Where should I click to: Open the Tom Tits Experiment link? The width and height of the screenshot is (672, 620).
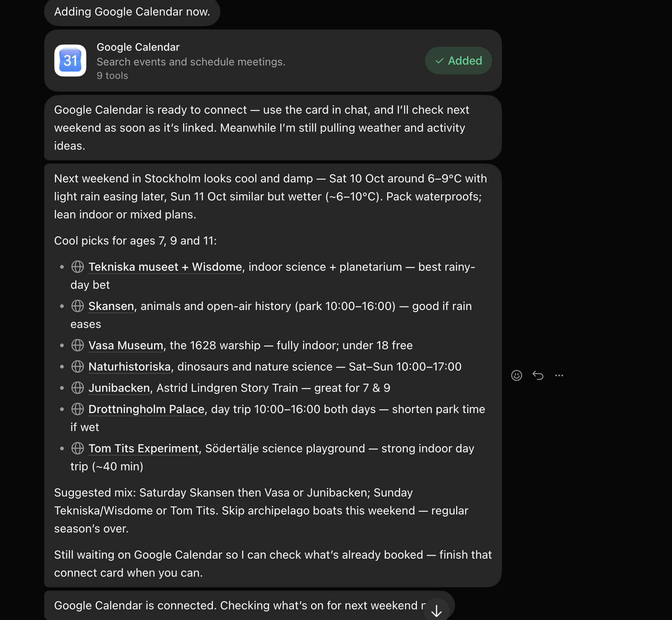pyautogui.click(x=143, y=449)
